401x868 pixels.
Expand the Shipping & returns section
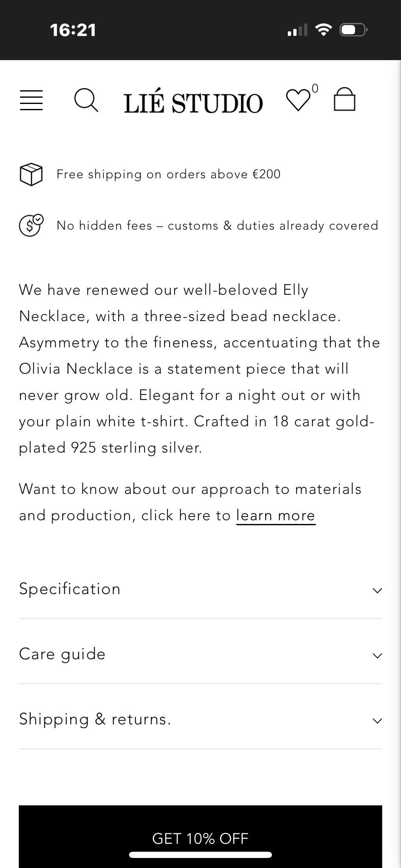pos(95,719)
